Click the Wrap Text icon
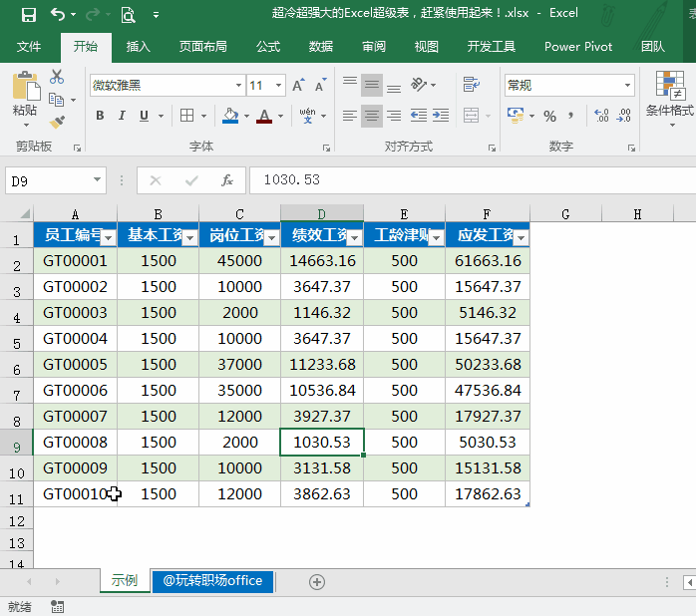The image size is (696, 616). click(471, 85)
